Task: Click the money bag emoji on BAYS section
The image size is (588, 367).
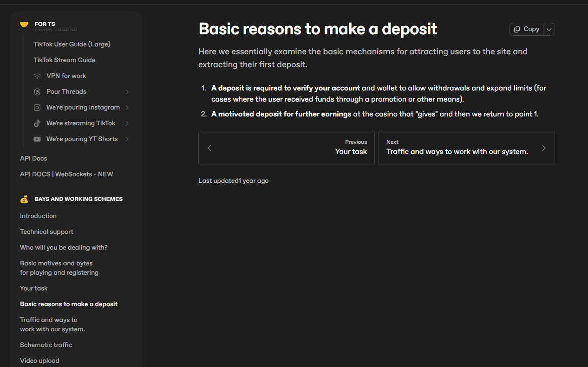Action: (24, 199)
